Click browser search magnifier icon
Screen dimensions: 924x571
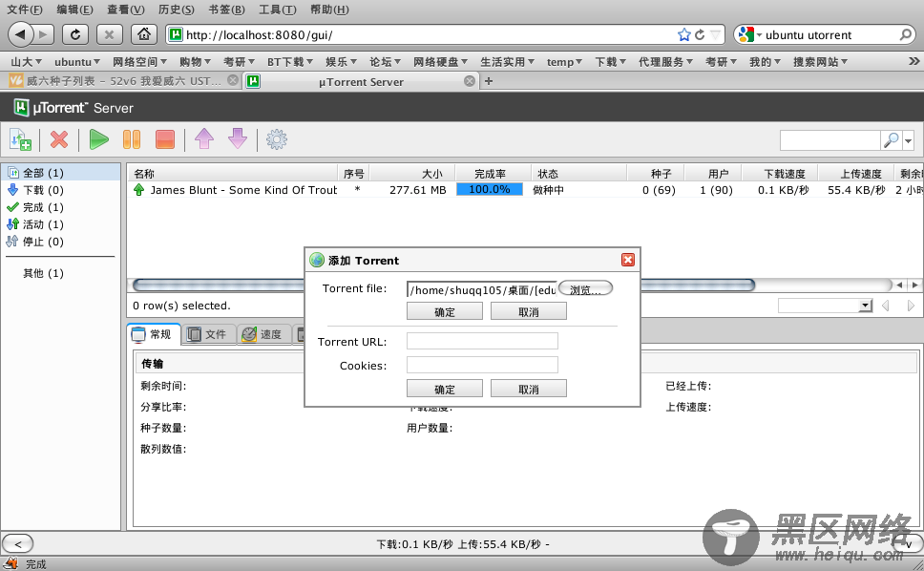click(x=906, y=34)
